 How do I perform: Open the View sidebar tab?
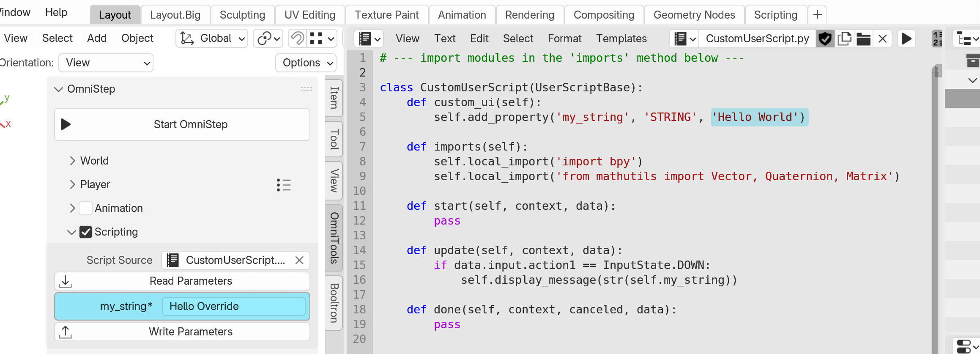tap(334, 181)
